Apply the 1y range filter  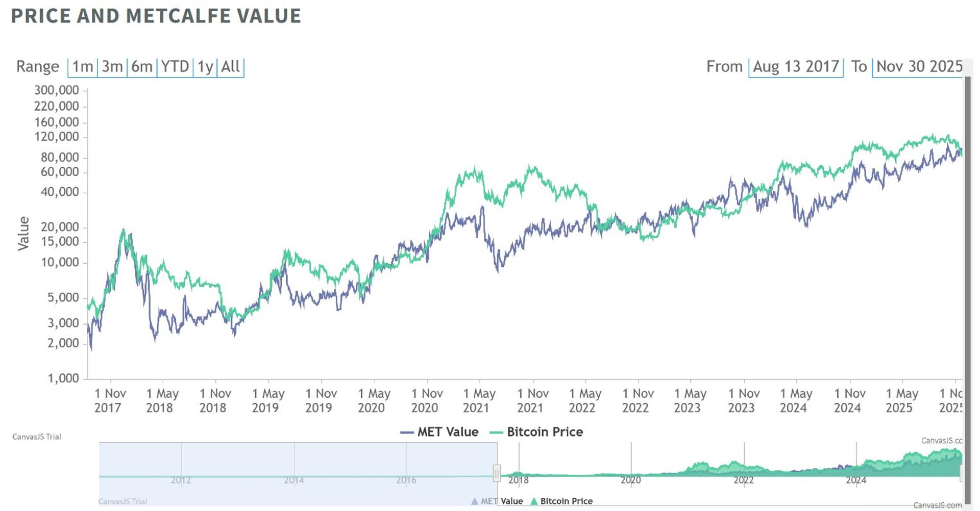(206, 66)
